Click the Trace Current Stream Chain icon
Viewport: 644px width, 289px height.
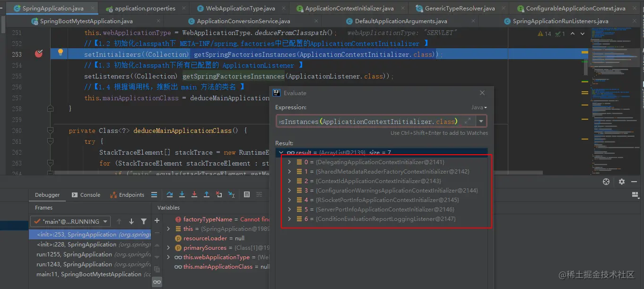260,194
